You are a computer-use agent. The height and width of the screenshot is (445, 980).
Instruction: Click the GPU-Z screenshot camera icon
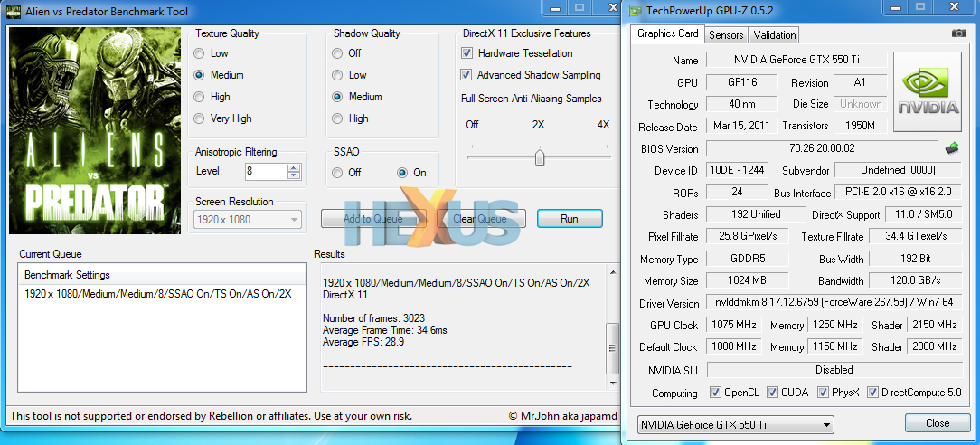tap(958, 33)
